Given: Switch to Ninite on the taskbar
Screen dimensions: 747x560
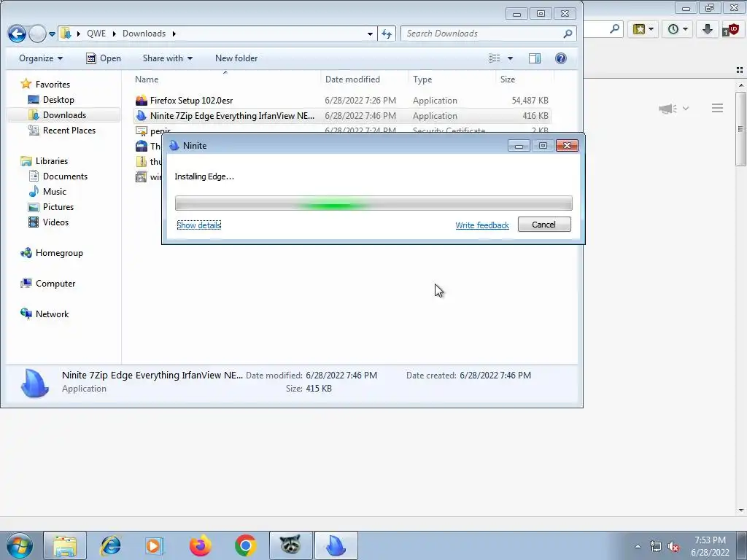Looking at the screenshot, I should coord(336,545).
